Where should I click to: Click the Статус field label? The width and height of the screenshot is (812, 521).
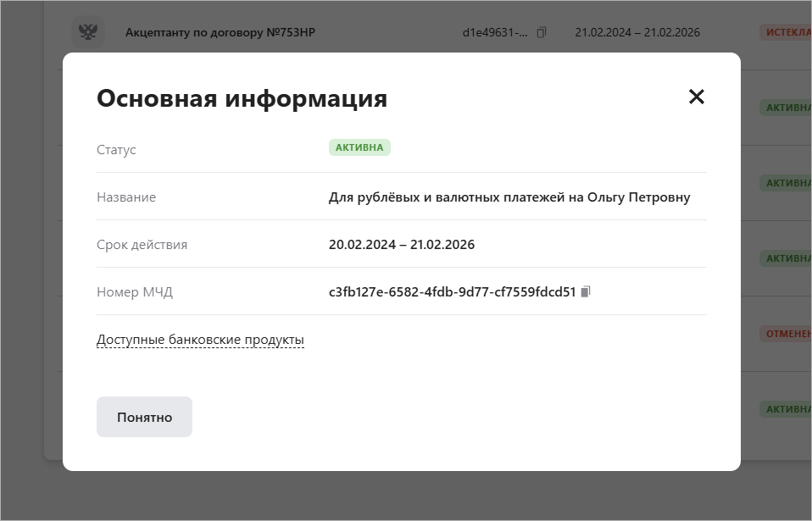tap(116, 150)
